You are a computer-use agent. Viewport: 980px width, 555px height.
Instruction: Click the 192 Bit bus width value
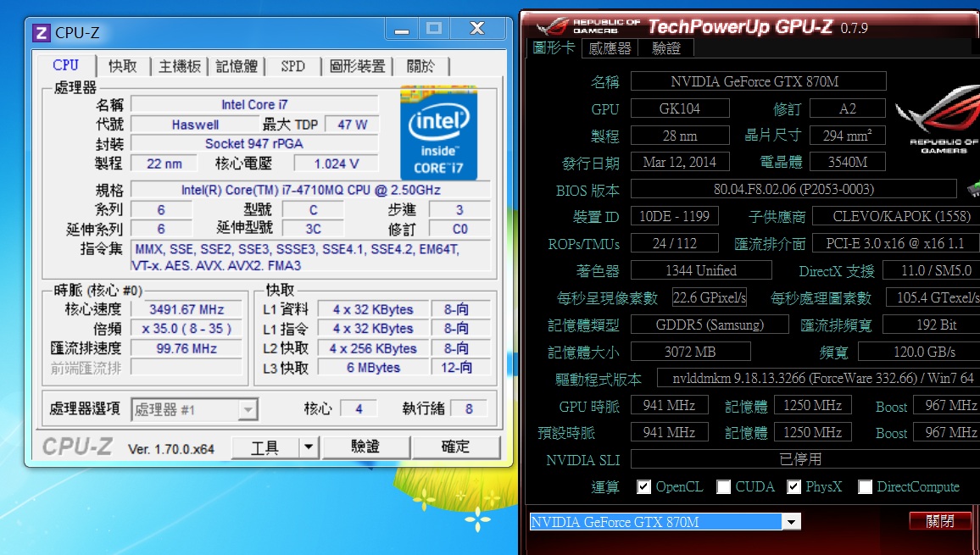click(x=932, y=325)
